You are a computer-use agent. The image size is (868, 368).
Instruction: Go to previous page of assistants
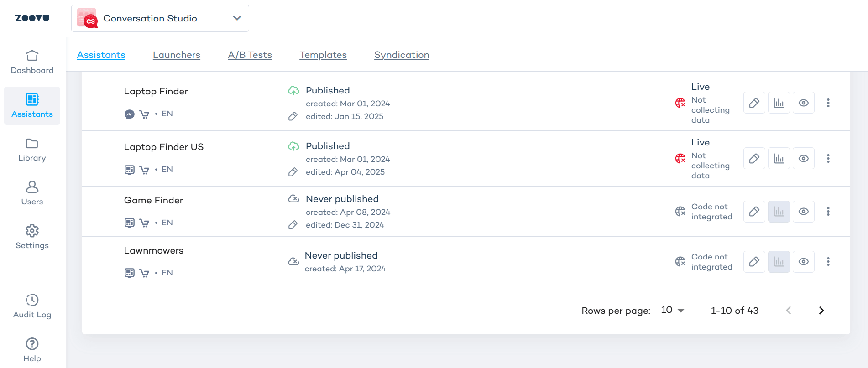pyautogui.click(x=789, y=311)
